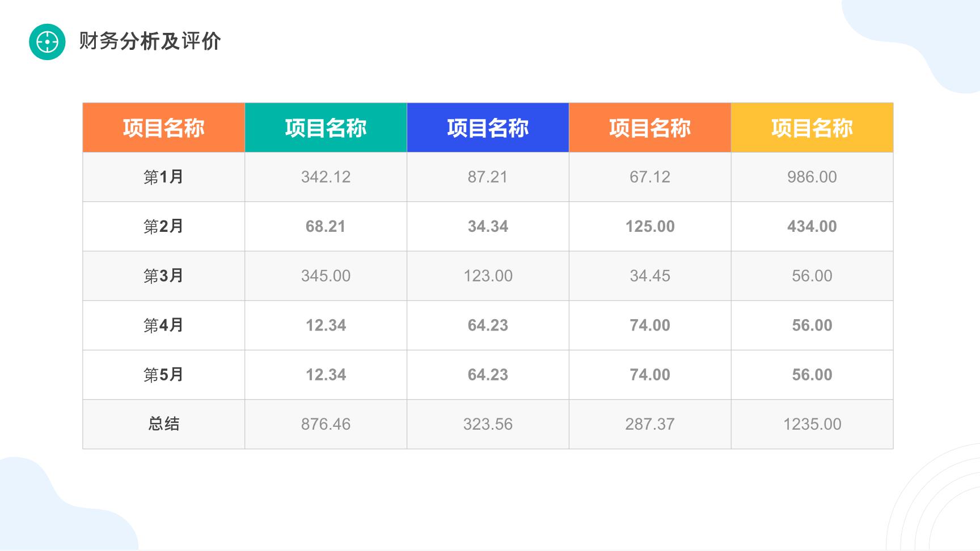This screenshot has height=551, width=980.
Task: Click the 第5月 row label
Action: click(x=164, y=375)
